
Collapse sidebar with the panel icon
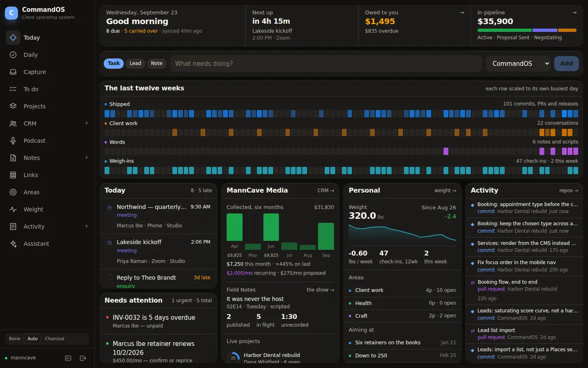[68, 358]
